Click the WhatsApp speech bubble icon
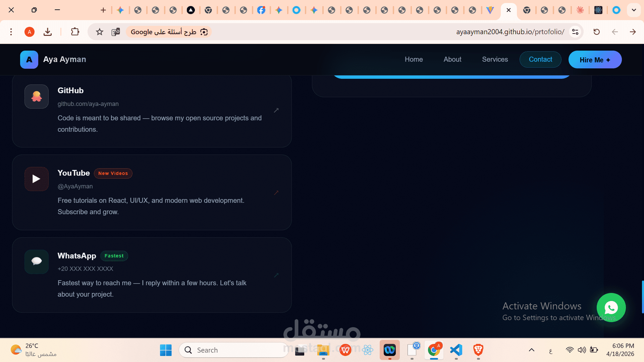This screenshot has width=644, height=362. tap(37, 261)
